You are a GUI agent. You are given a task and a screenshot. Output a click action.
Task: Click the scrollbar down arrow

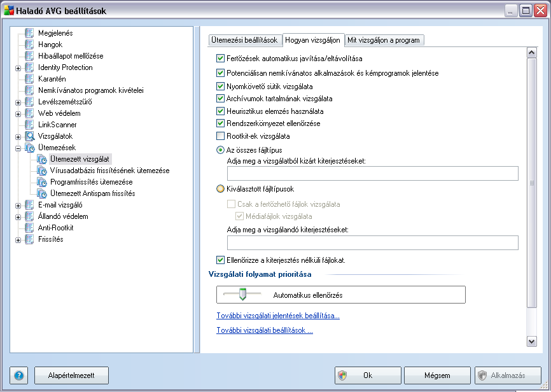532,341
